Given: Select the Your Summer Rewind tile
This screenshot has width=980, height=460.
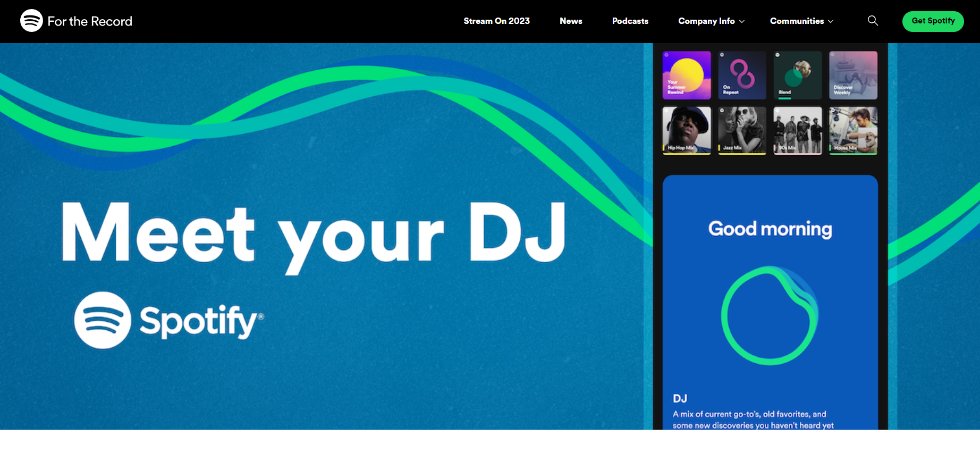Looking at the screenshot, I should point(687,75).
